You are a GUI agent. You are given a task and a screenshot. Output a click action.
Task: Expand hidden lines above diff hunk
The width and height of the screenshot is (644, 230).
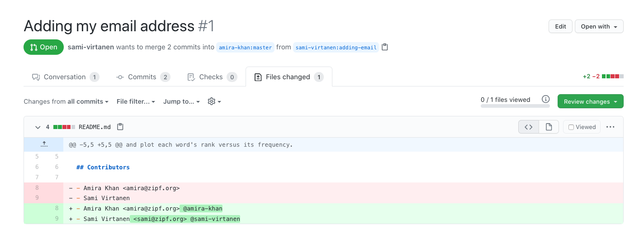pyautogui.click(x=44, y=144)
